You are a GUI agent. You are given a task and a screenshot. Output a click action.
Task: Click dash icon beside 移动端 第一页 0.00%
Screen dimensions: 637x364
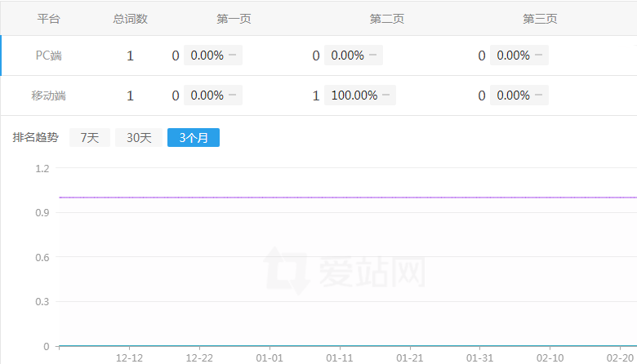pos(233,95)
